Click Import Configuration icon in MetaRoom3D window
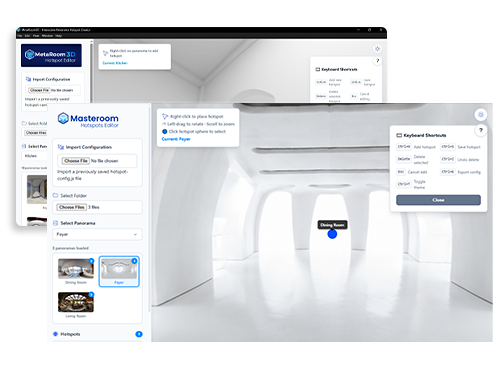Screen dimensions: 503x375 click(x=28, y=79)
